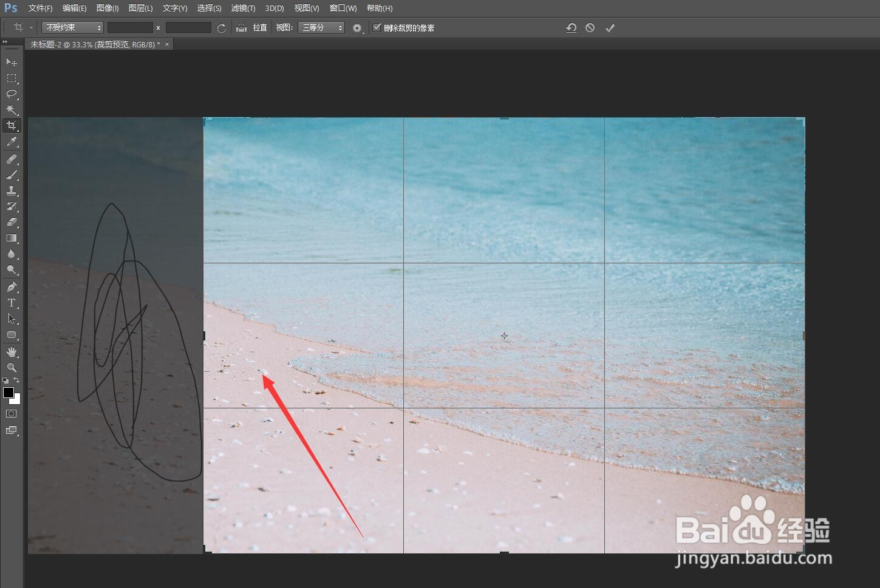The width and height of the screenshot is (880, 588).
Task: Open the View menu
Action: [x=306, y=8]
